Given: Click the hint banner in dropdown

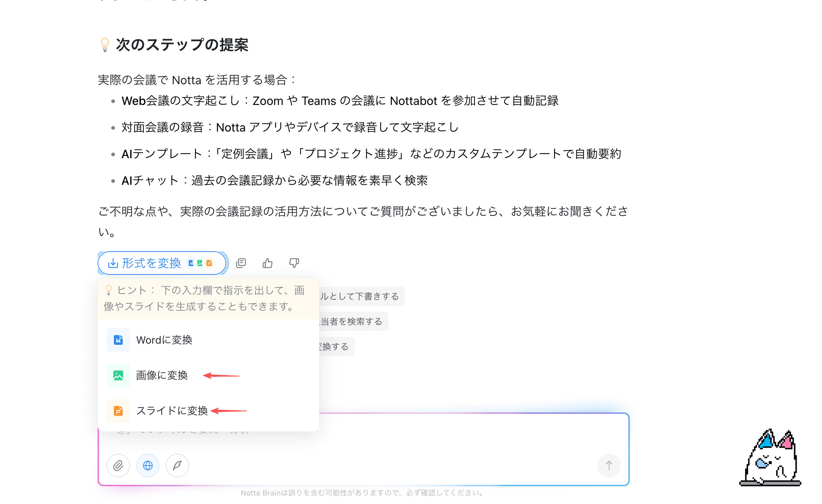Looking at the screenshot, I should click(207, 299).
